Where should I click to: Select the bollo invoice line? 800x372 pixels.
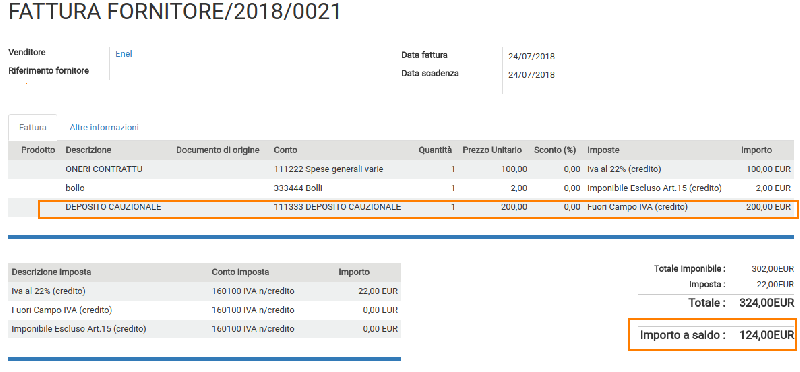(x=401, y=188)
